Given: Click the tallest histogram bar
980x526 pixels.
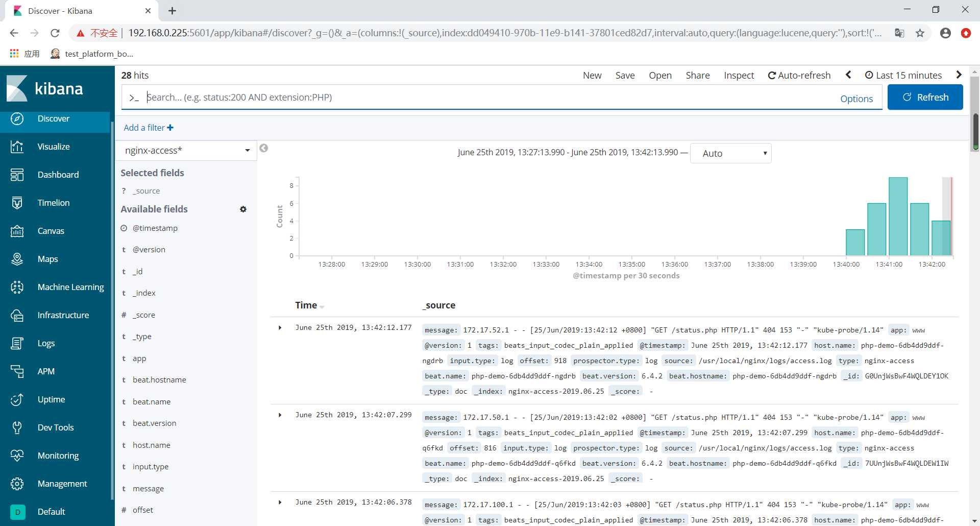Looking at the screenshot, I should click(x=898, y=216).
